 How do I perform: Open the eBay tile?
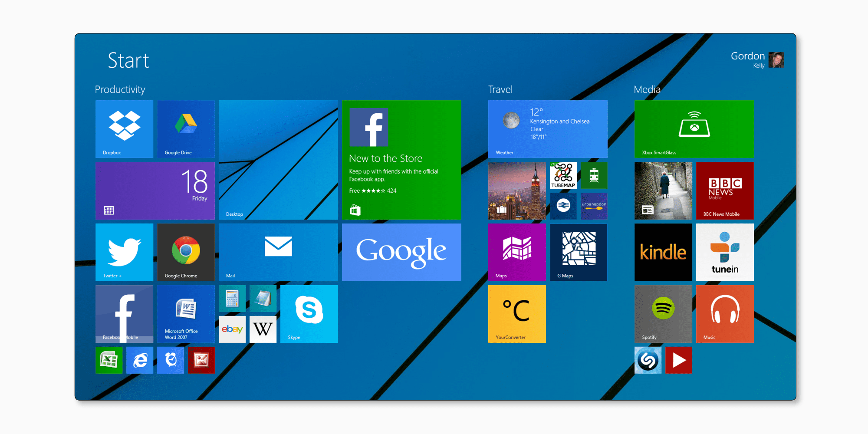coord(232,329)
